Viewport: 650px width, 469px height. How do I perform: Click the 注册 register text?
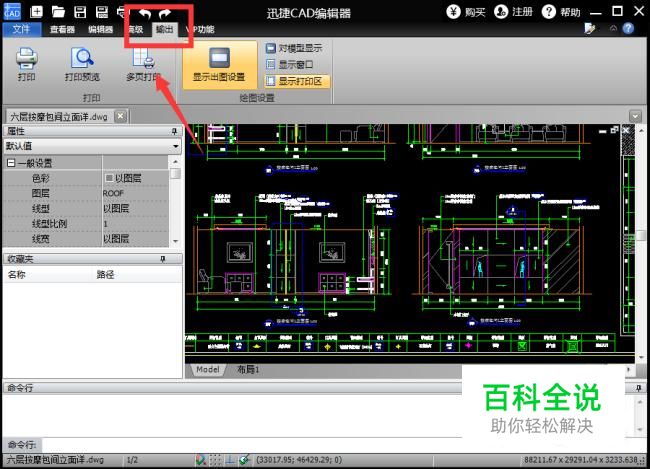tap(522, 12)
